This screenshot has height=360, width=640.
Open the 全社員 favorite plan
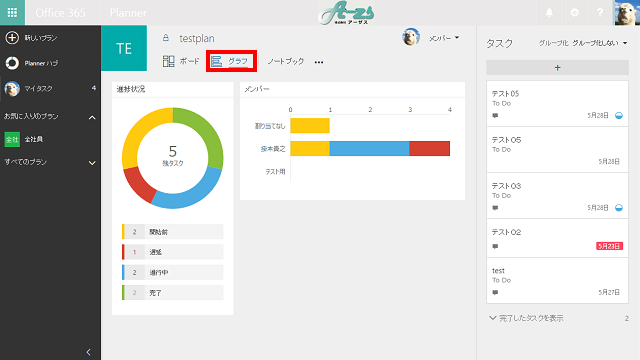[x=24, y=139]
